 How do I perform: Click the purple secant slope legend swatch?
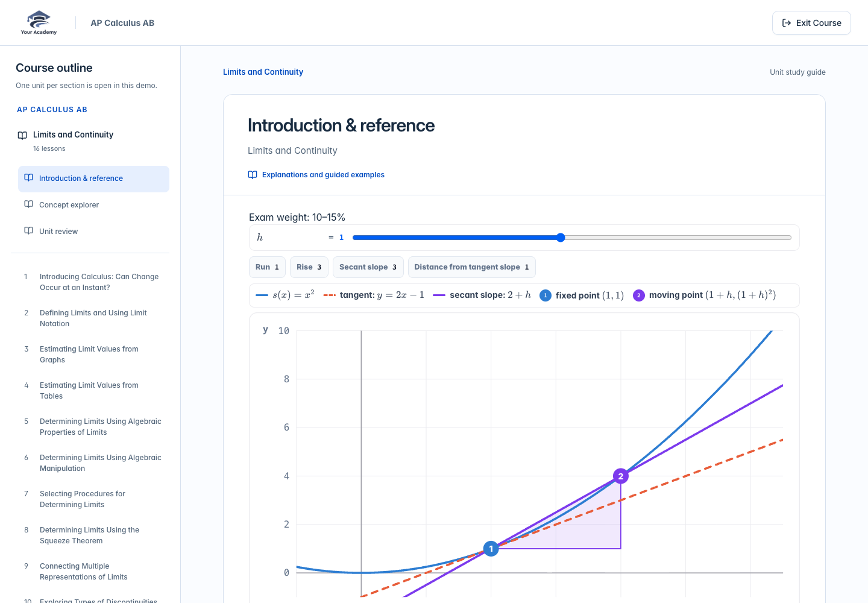(439, 295)
